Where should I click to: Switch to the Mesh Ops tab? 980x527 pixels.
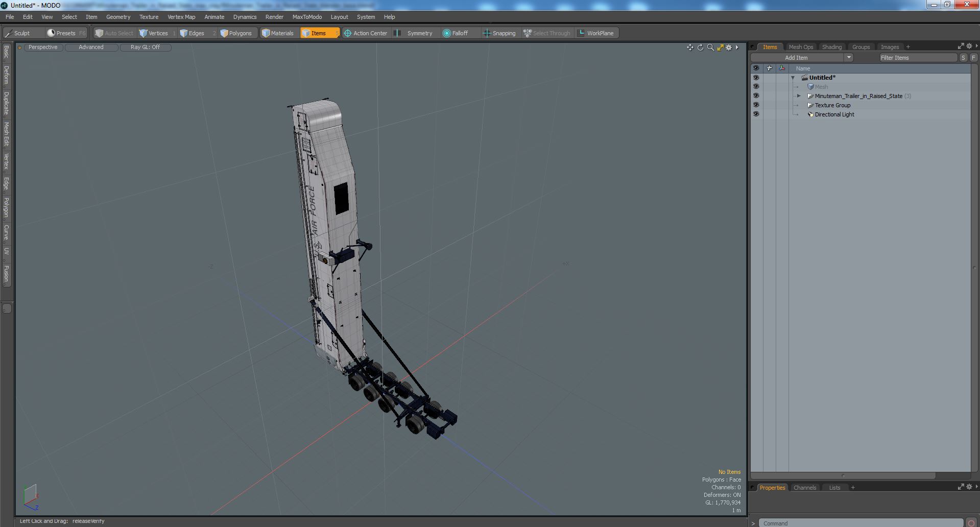[x=800, y=47]
